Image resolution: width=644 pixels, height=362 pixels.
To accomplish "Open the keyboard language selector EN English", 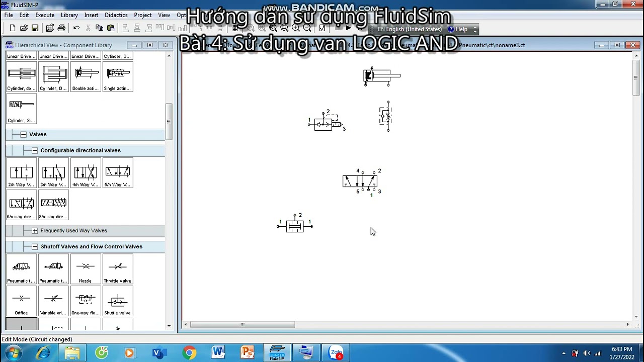I will coord(410,29).
